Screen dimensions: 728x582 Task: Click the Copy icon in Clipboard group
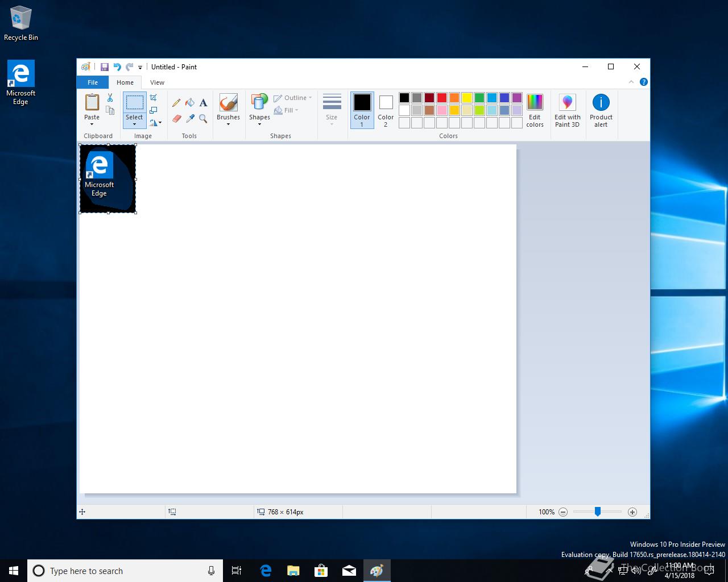110,110
